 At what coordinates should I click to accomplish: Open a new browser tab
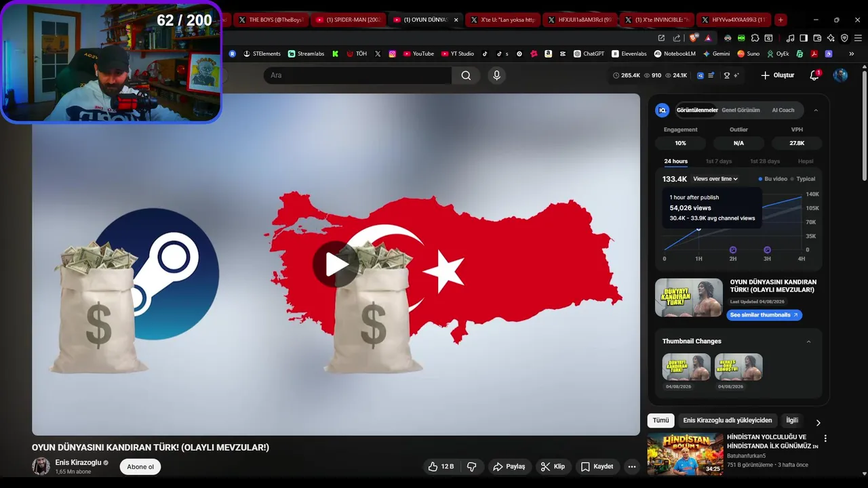[x=781, y=20]
